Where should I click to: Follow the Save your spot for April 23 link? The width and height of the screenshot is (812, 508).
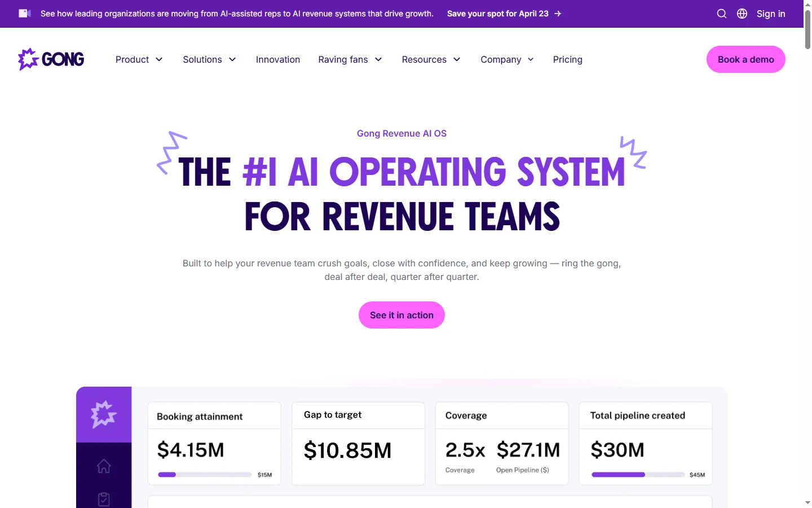pyautogui.click(x=504, y=14)
